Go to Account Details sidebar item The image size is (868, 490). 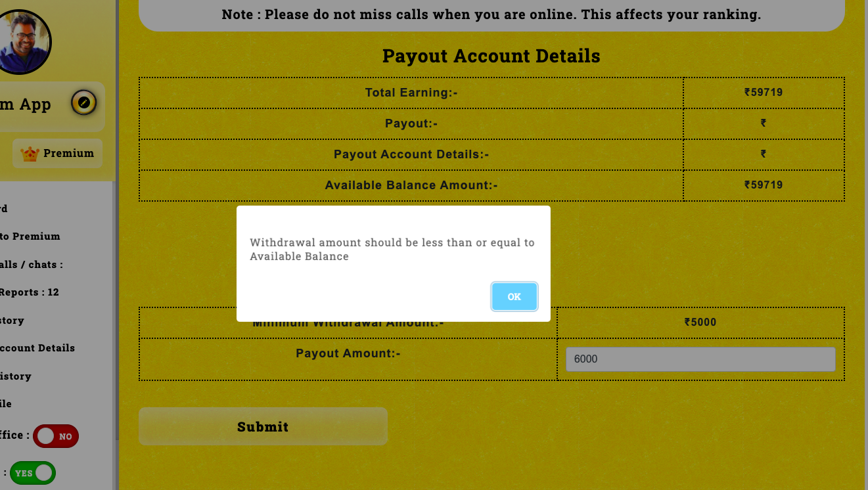click(x=37, y=348)
